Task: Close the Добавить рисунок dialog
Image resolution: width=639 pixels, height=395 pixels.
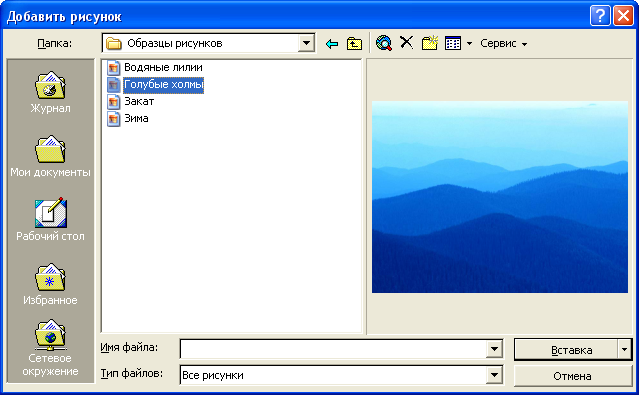Action: pyautogui.click(x=624, y=16)
